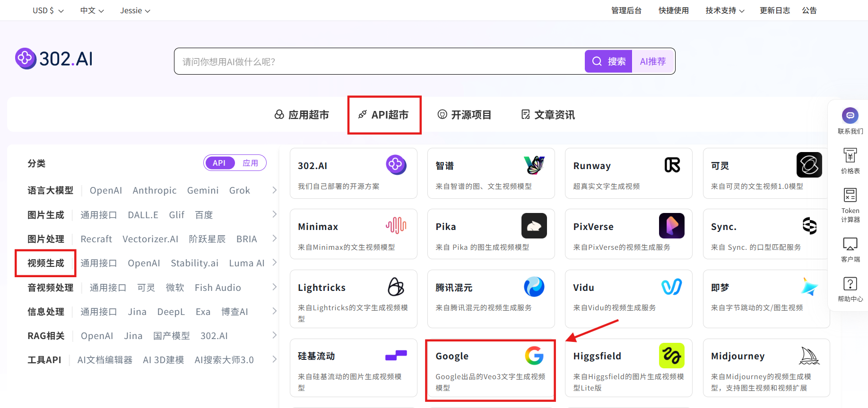Click the Pika card icon
The width and height of the screenshot is (868, 408).
[x=534, y=226]
